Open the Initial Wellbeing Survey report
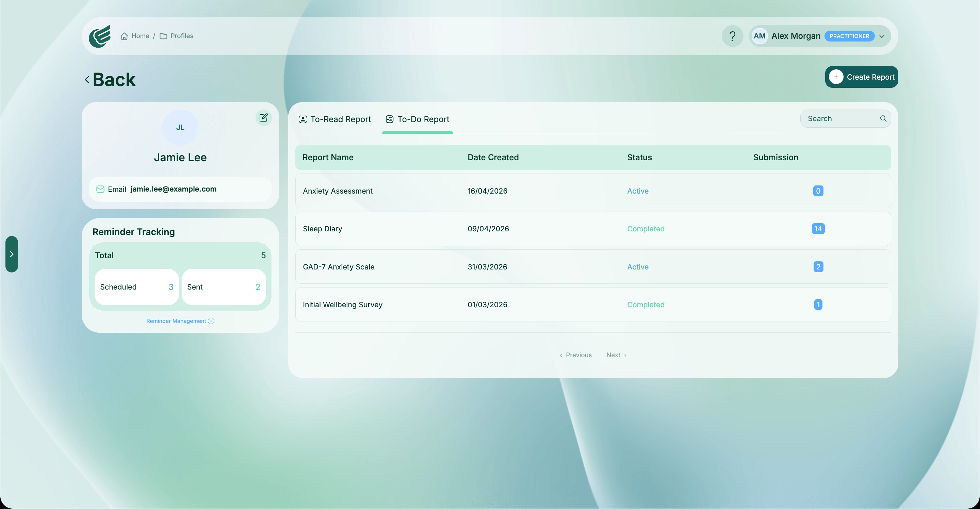The height and width of the screenshot is (509, 980). [593, 305]
